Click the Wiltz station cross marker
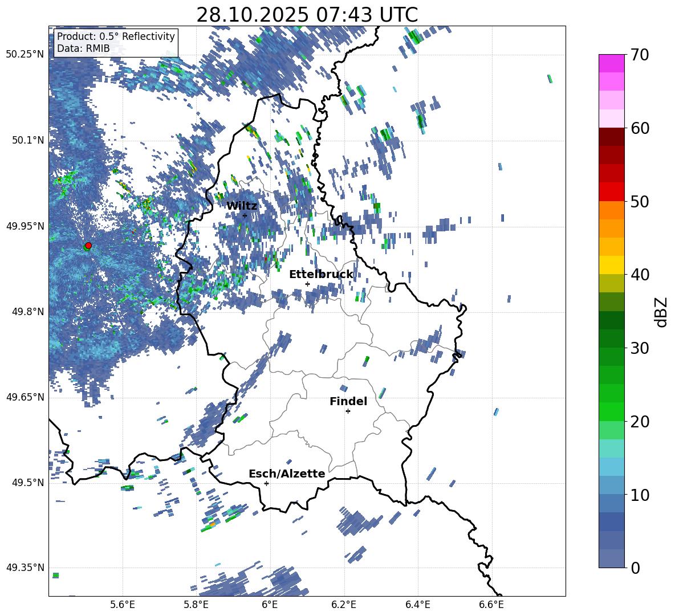This screenshot has width=675, height=616. (x=245, y=215)
